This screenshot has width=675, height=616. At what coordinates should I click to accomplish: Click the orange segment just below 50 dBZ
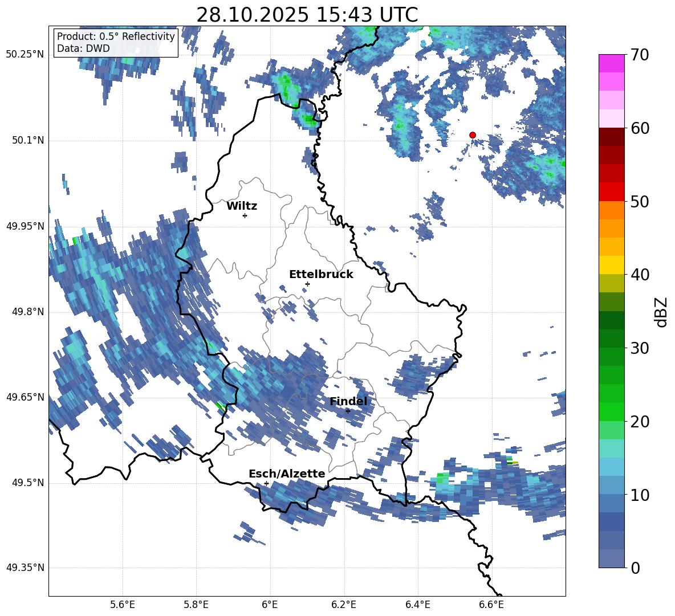pos(611,210)
